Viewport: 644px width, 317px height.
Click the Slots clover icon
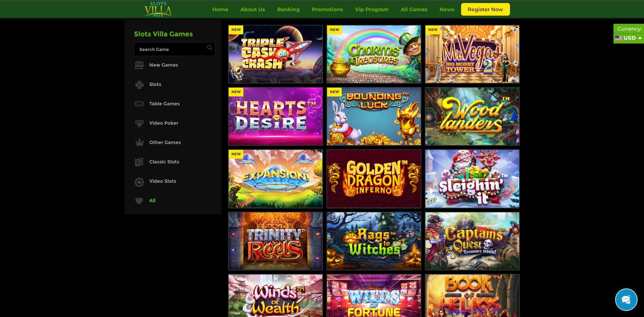139,84
